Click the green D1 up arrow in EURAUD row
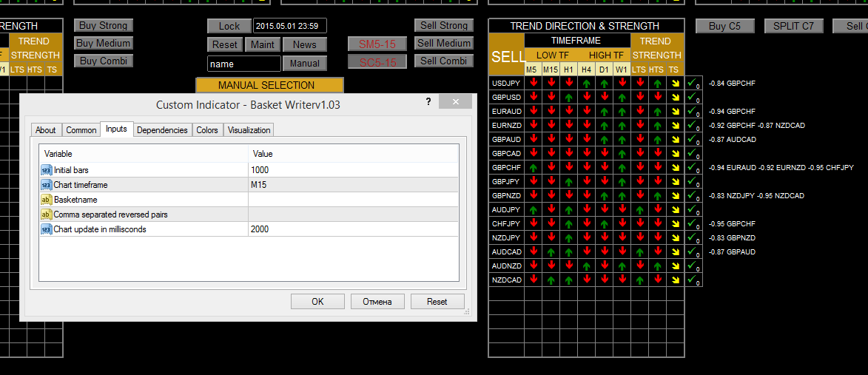 coord(604,111)
